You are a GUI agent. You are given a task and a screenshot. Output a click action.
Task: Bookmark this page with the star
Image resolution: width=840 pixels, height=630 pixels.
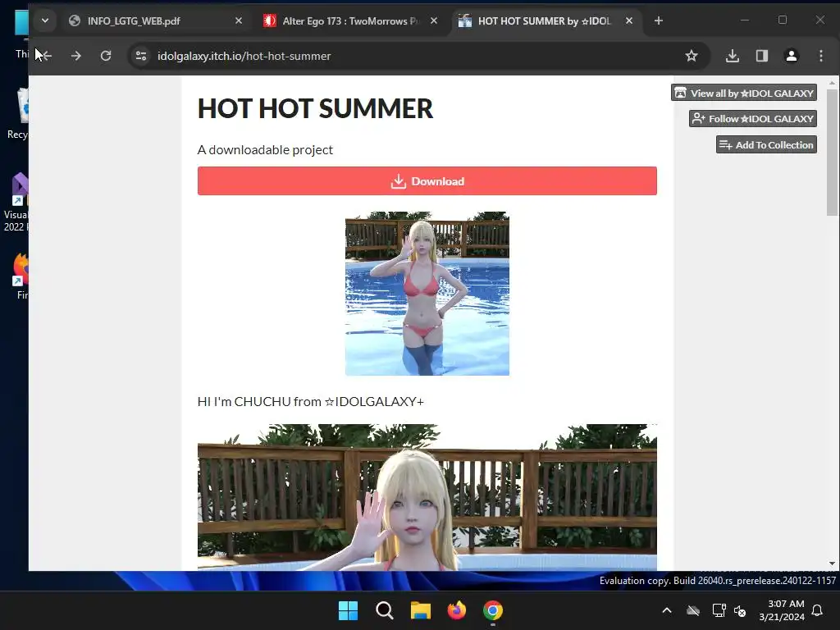click(x=691, y=56)
